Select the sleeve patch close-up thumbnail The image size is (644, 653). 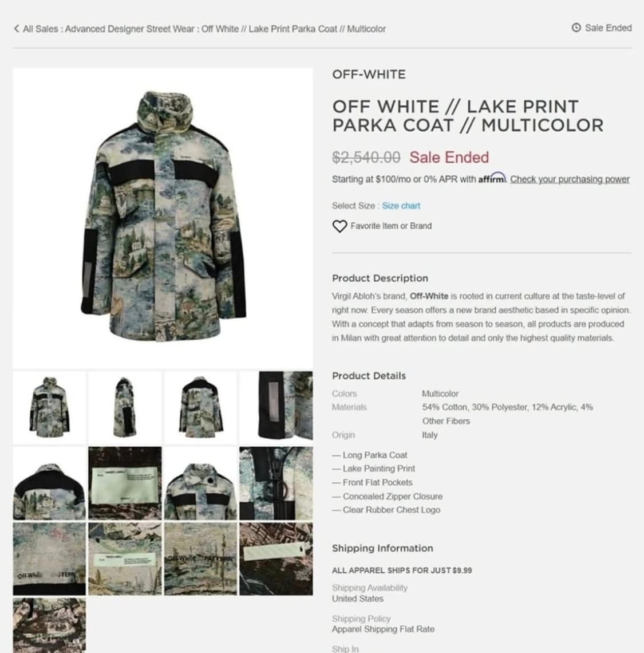276,406
